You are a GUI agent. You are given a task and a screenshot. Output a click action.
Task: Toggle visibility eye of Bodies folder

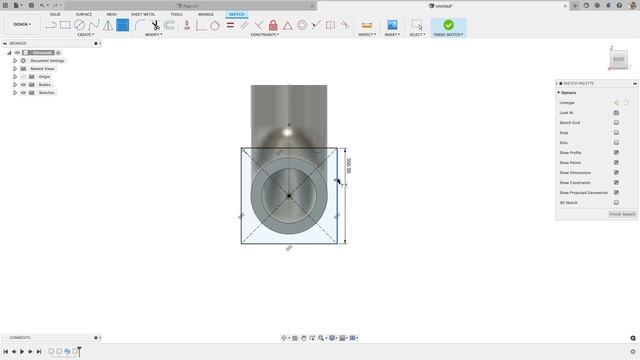click(23, 84)
